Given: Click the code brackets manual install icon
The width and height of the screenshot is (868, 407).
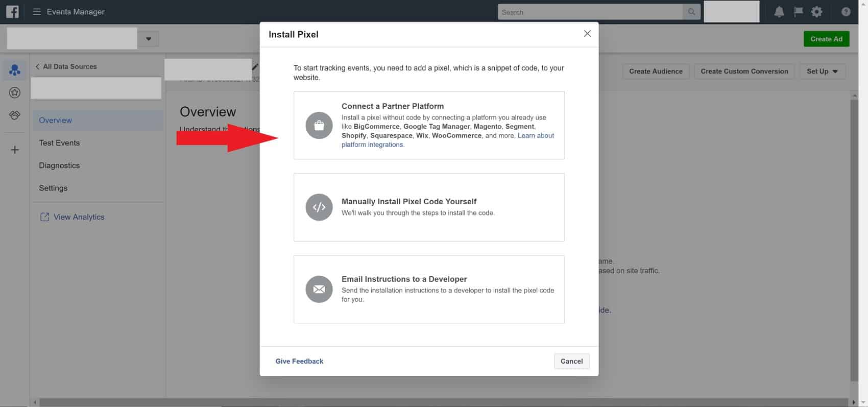Looking at the screenshot, I should click(x=319, y=207).
